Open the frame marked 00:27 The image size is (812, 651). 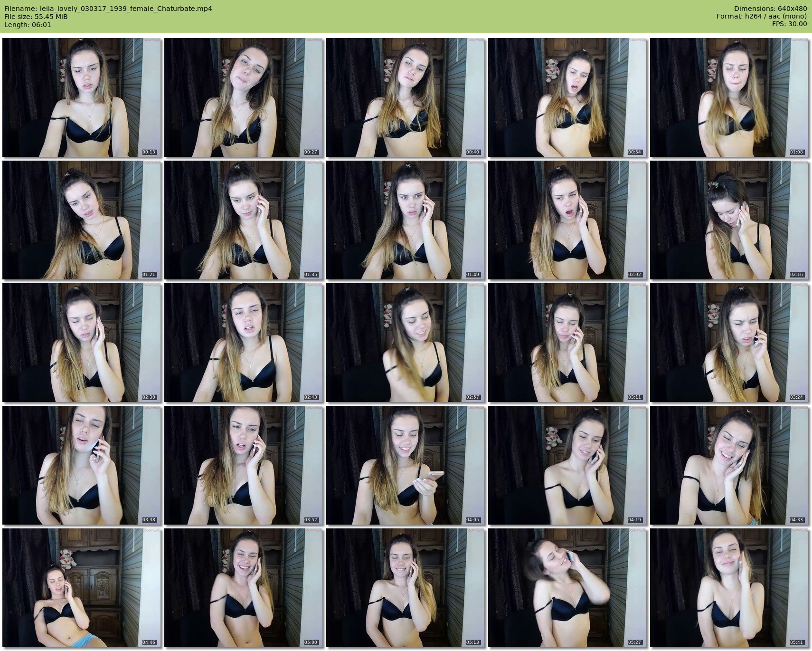pos(244,97)
